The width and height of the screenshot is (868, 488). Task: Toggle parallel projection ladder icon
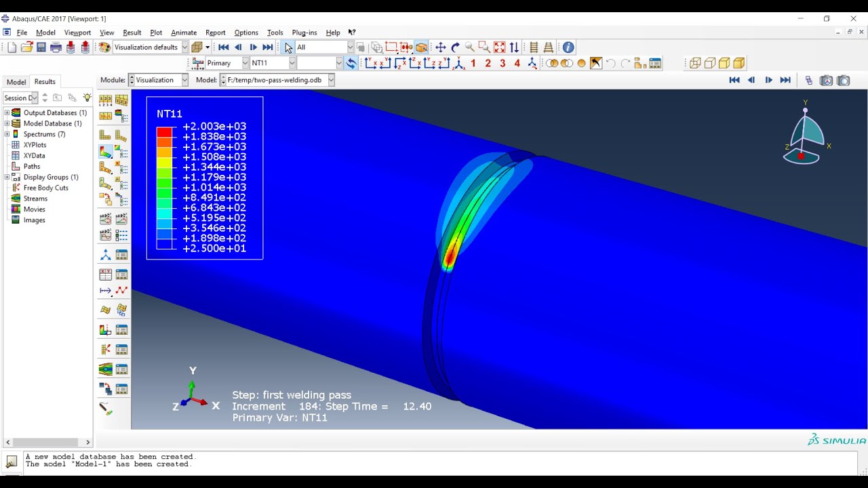(534, 47)
